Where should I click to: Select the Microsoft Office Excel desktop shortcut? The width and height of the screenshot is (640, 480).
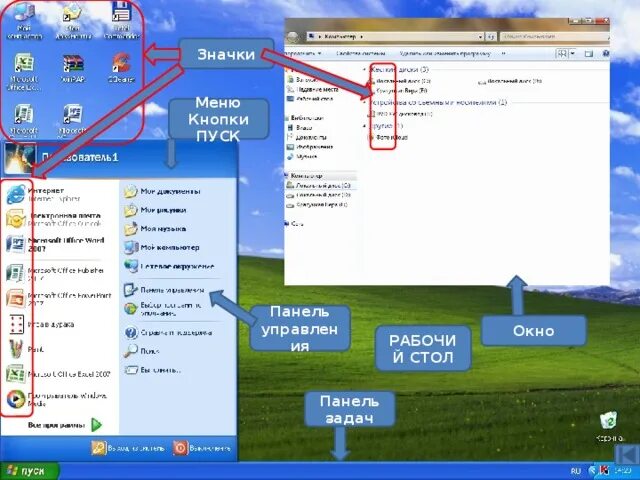pos(24,71)
